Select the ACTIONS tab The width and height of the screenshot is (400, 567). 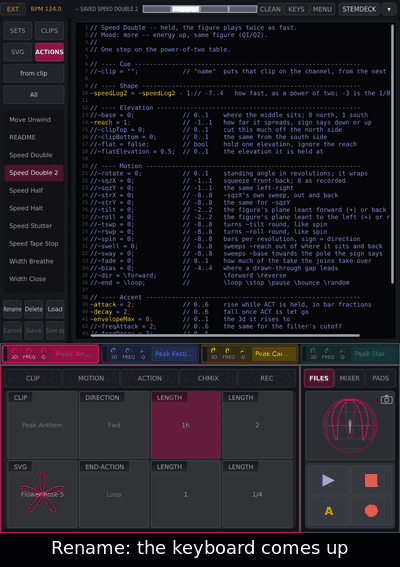coord(50,52)
